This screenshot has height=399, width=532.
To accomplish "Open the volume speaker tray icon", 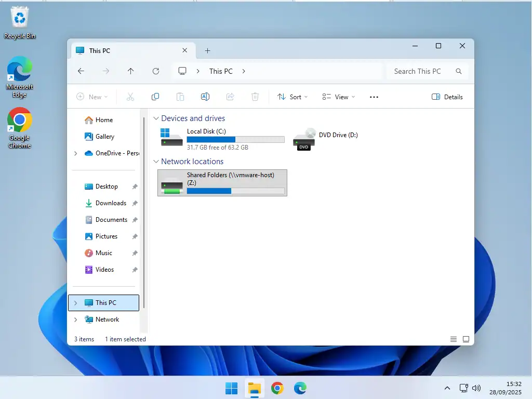I will point(476,388).
